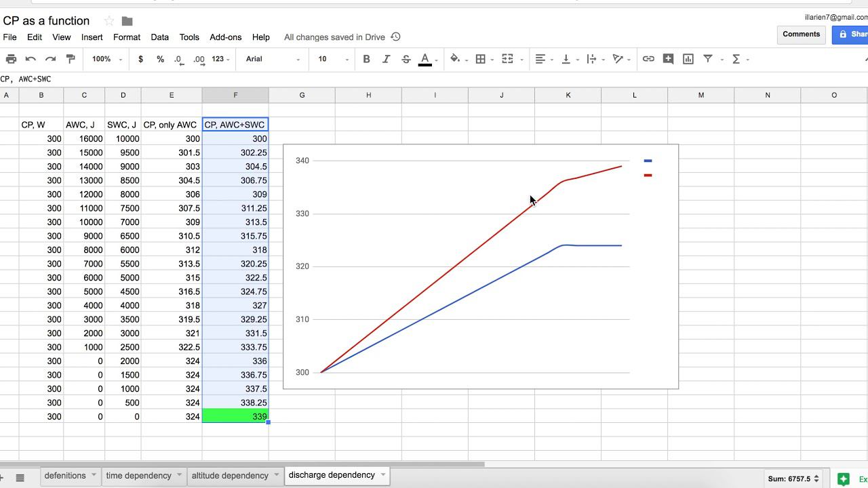Open the version history clock icon

coord(396,37)
